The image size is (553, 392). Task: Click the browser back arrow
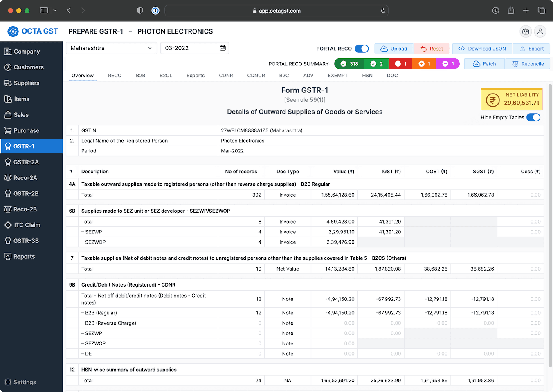pos(69,11)
